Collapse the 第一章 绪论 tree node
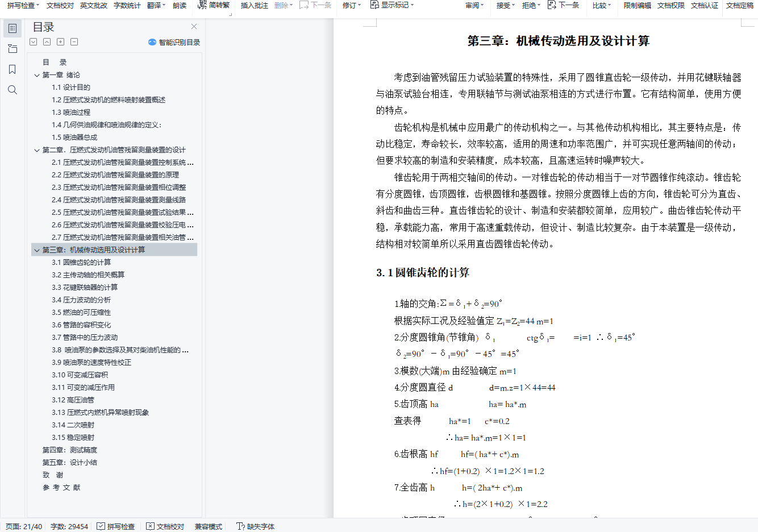 tap(37, 75)
